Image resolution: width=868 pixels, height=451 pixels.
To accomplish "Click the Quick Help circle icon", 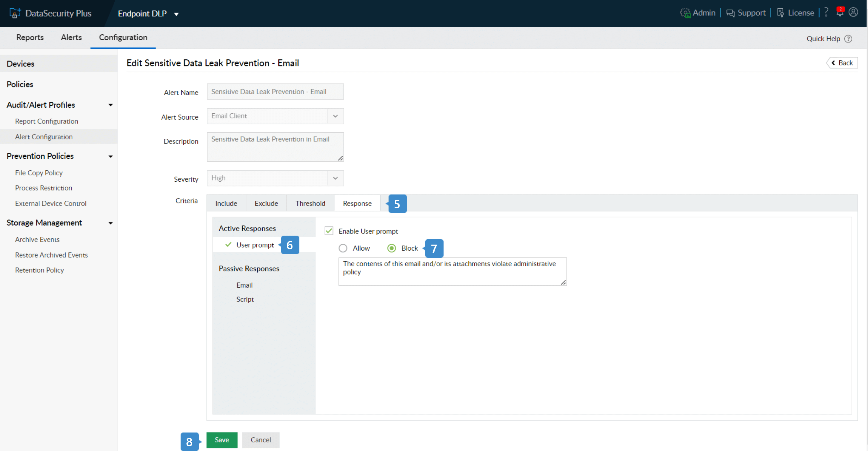I will coord(848,39).
